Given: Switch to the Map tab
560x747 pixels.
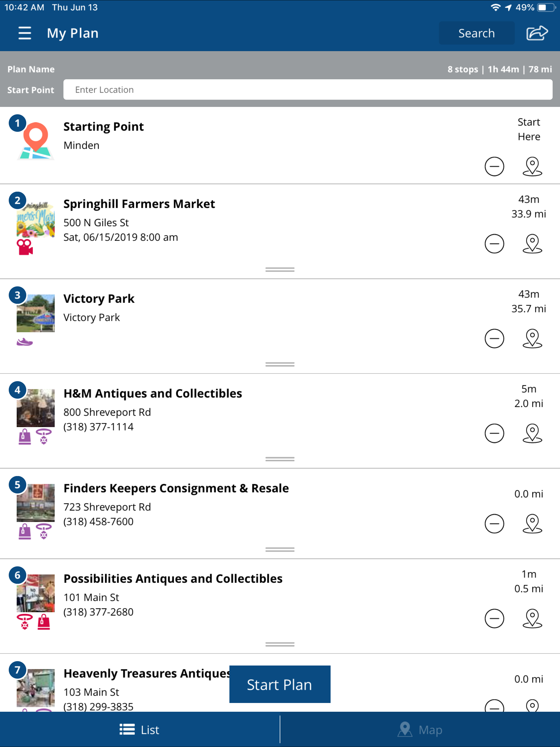Looking at the screenshot, I should tap(420, 730).
